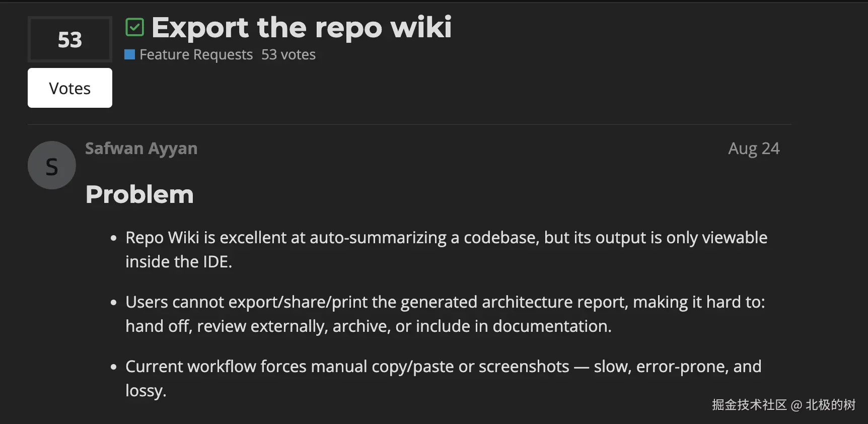The image size is (868, 424).
Task: Click the watermark text at bottom right
Action: click(783, 405)
